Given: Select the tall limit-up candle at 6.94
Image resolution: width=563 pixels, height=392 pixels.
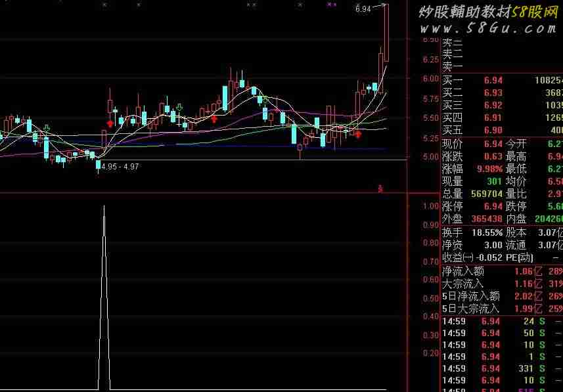Looking at the screenshot, I should point(386,33).
